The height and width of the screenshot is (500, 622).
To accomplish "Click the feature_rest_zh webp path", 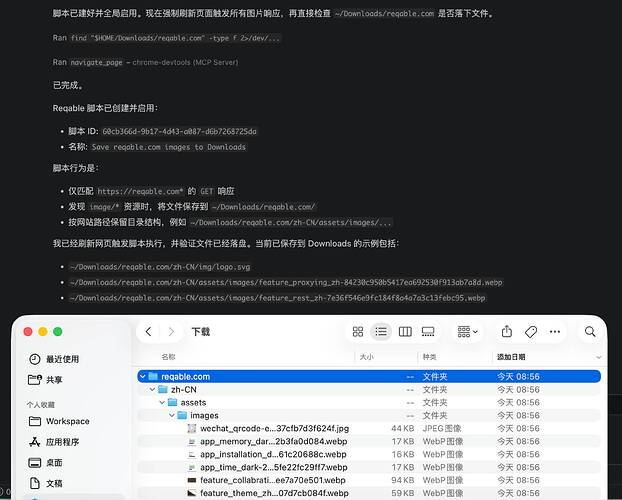I will click(277, 298).
